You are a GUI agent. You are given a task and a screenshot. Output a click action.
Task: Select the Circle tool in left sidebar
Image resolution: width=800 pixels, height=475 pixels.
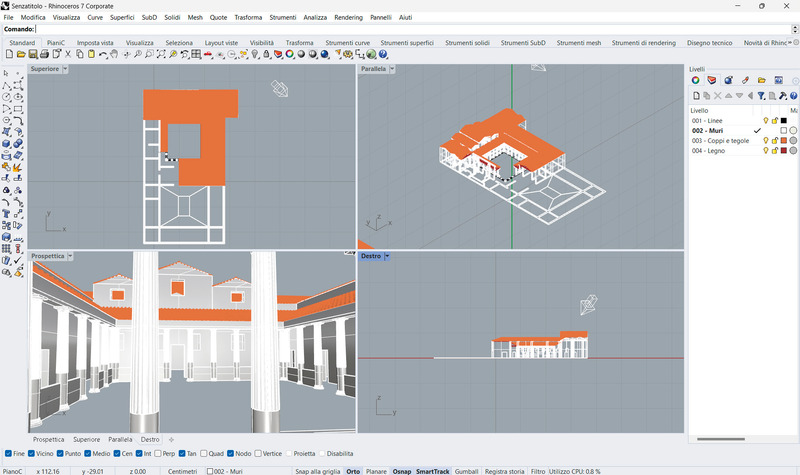[7, 97]
